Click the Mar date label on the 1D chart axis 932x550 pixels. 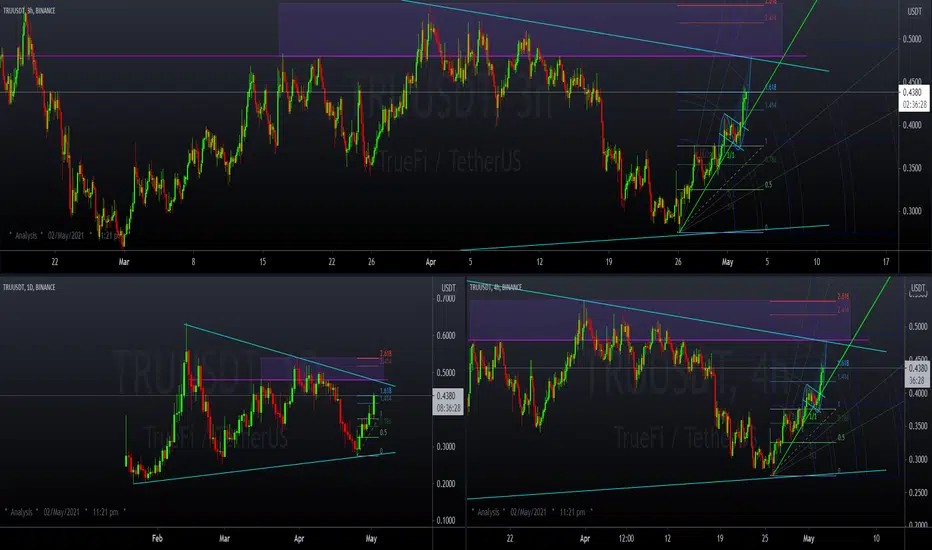pos(224,539)
